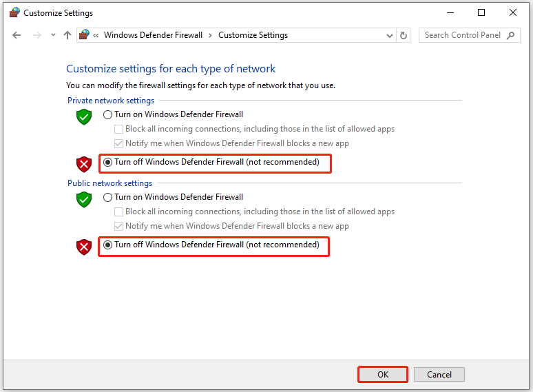Turn off firewall for public network
This screenshot has width=533, height=392.
(211, 245)
